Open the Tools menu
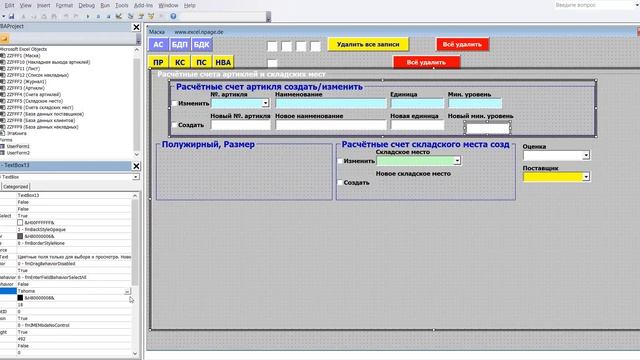Viewport: 640px width, 360px height. 122,5
